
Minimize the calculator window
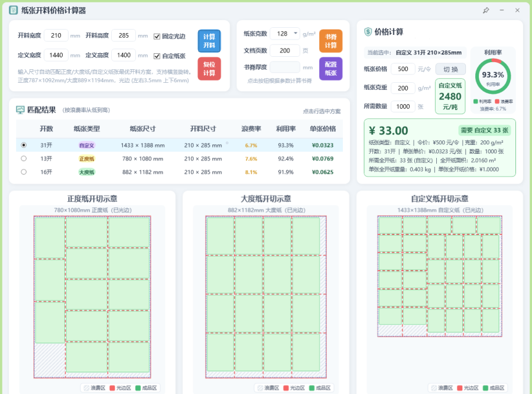pyautogui.click(x=501, y=10)
